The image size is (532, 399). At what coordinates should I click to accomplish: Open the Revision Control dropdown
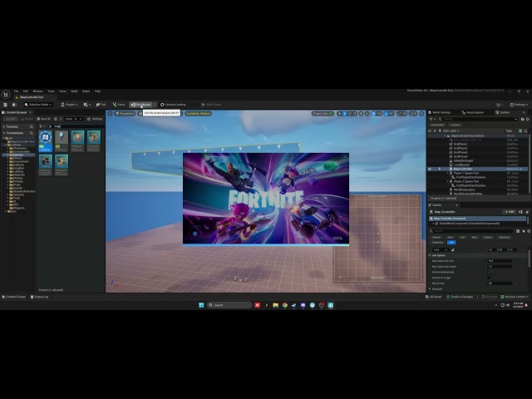tap(515, 297)
